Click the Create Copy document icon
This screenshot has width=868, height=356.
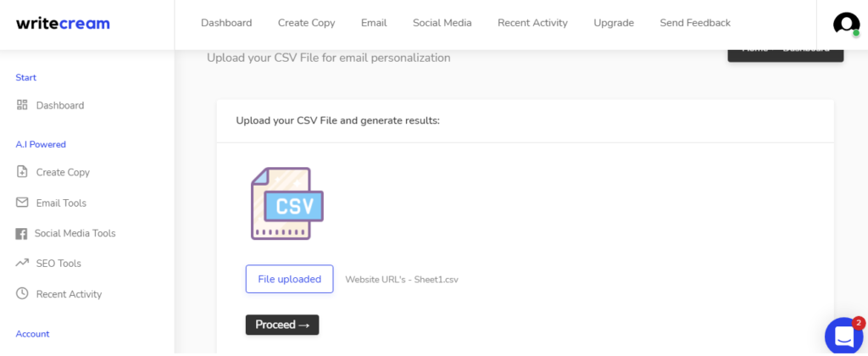pos(22,171)
